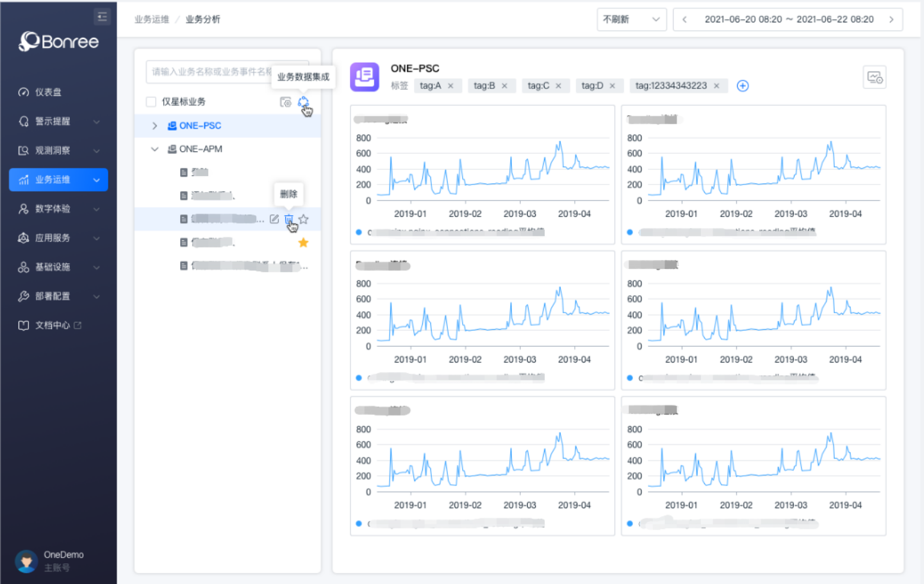Viewport: 924px width, 584px height.
Task: Collapse the ONE-APM tree node
Action: tap(154, 149)
